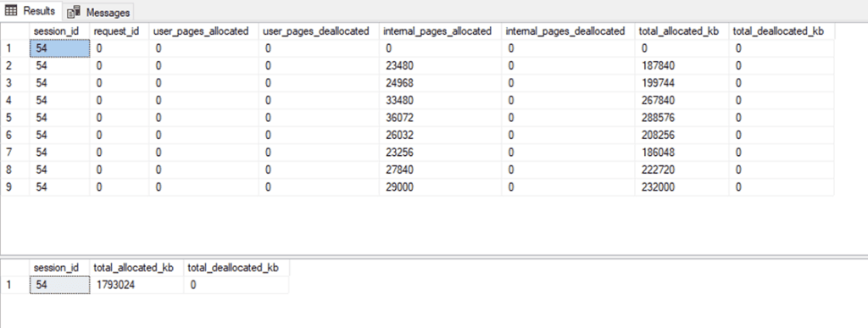Image resolution: width=868 pixels, height=328 pixels.
Task: Select row header number 3
Action: 15,83
